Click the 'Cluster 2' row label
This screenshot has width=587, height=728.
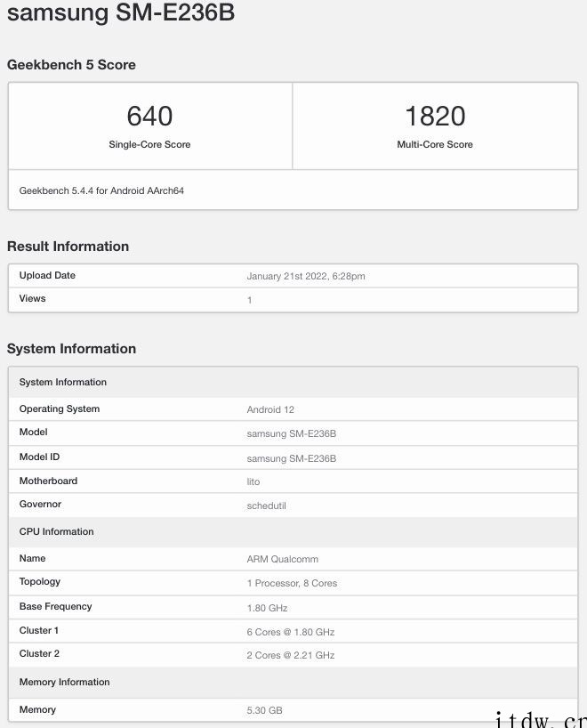pyautogui.click(x=39, y=654)
